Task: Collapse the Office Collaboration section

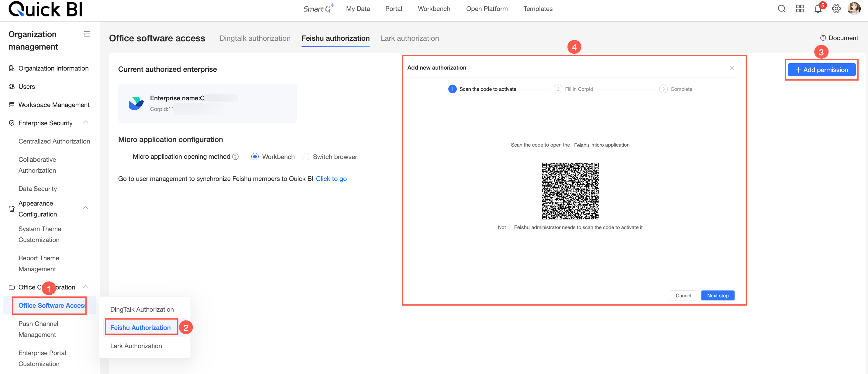Action: 86,287
